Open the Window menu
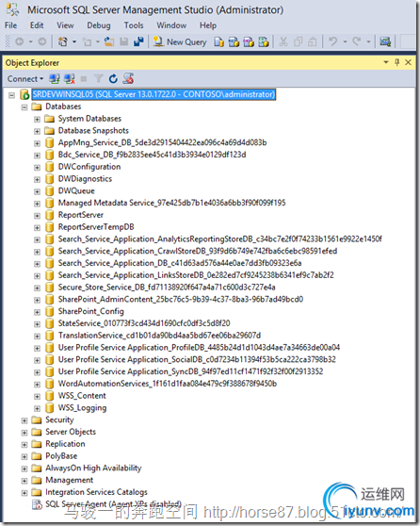 [x=171, y=25]
